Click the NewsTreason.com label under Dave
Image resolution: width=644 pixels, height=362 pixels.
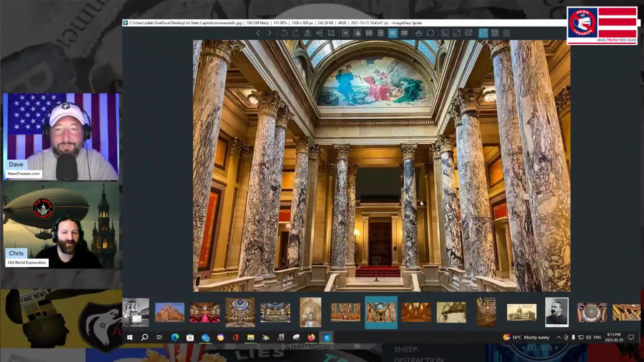(x=24, y=173)
